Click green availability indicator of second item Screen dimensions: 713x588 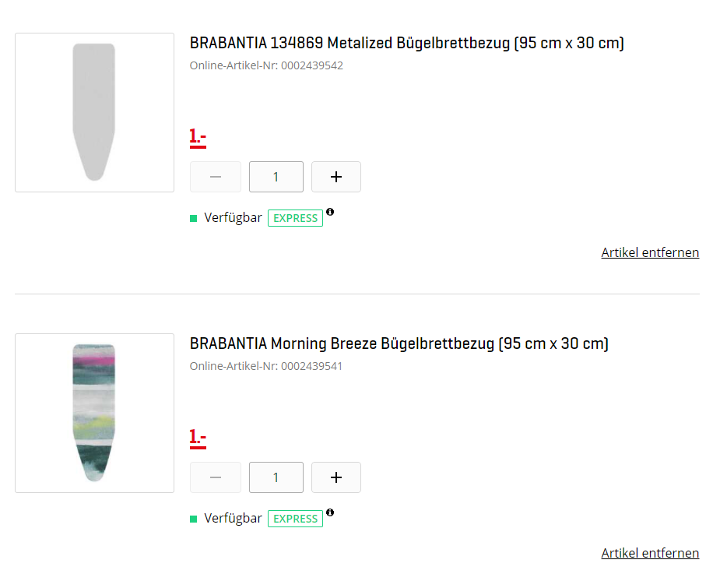[x=194, y=519]
